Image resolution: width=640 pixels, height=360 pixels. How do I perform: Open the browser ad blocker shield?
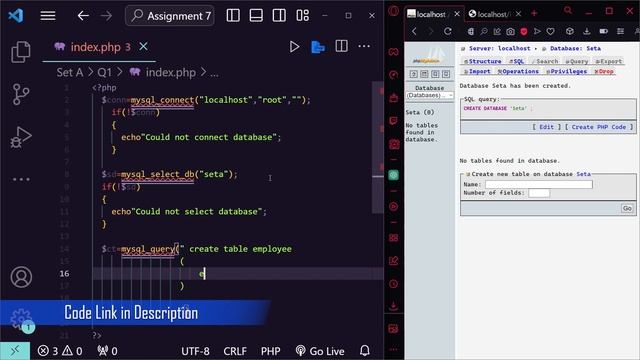pos(524,31)
